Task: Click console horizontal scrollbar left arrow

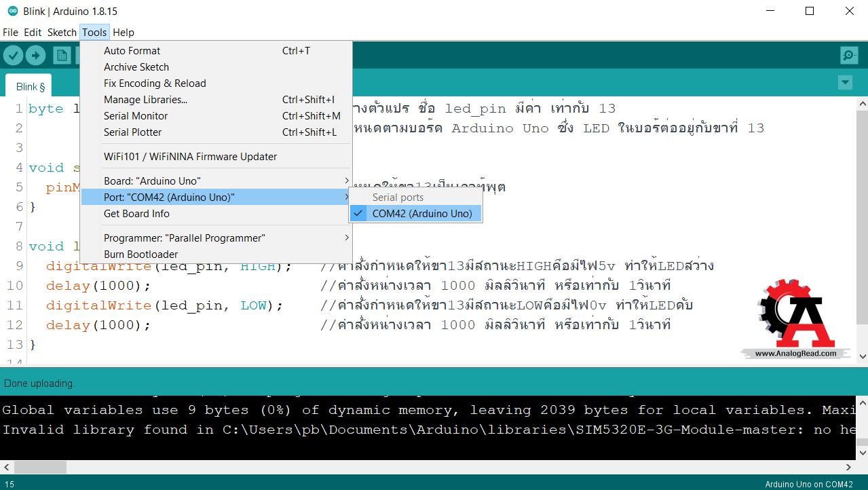Action: [x=7, y=467]
